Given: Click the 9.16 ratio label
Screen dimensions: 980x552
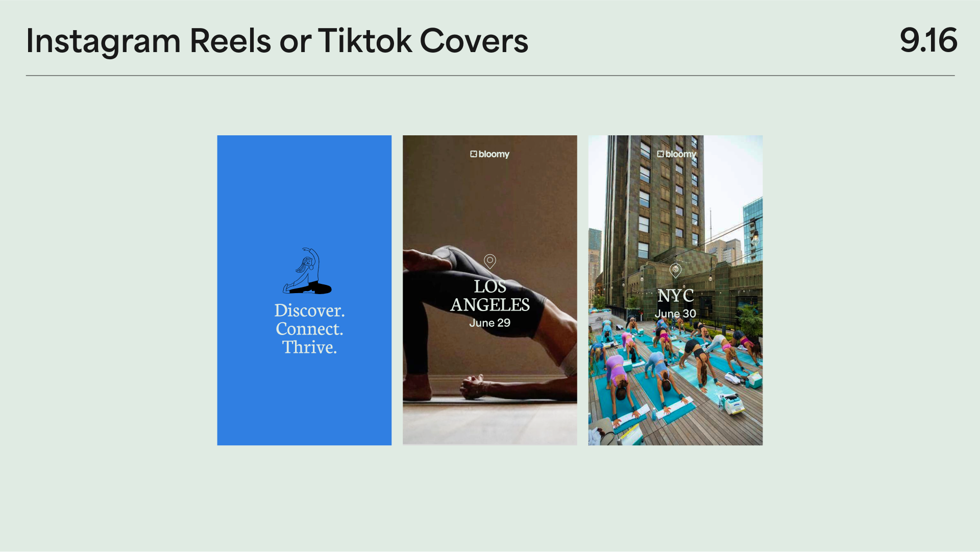Looking at the screenshot, I should tap(928, 40).
